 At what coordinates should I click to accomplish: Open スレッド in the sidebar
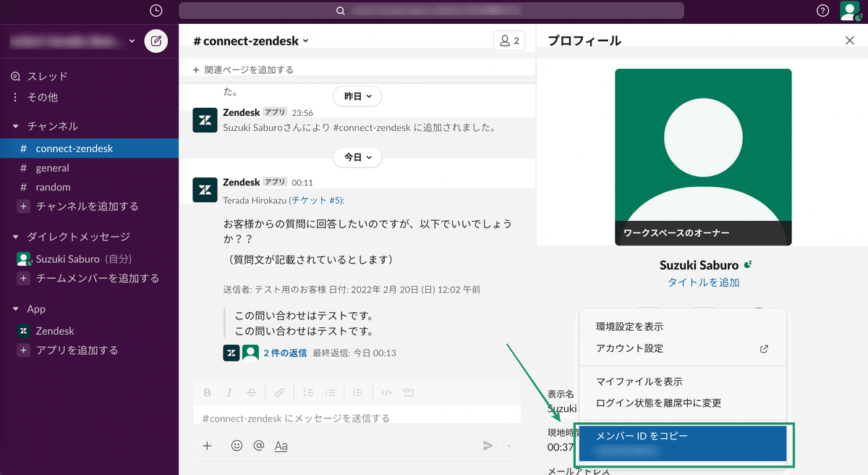tap(48, 76)
